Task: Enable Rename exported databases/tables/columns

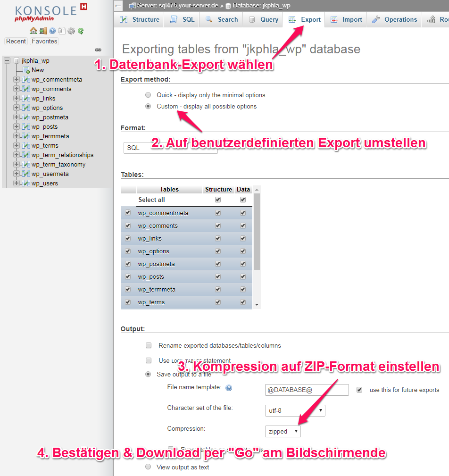Action: pos(149,345)
